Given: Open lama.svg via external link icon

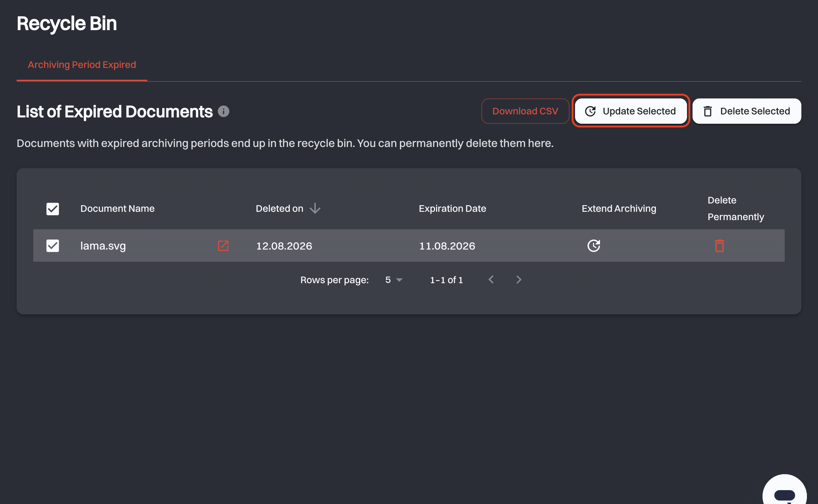Looking at the screenshot, I should pos(223,246).
